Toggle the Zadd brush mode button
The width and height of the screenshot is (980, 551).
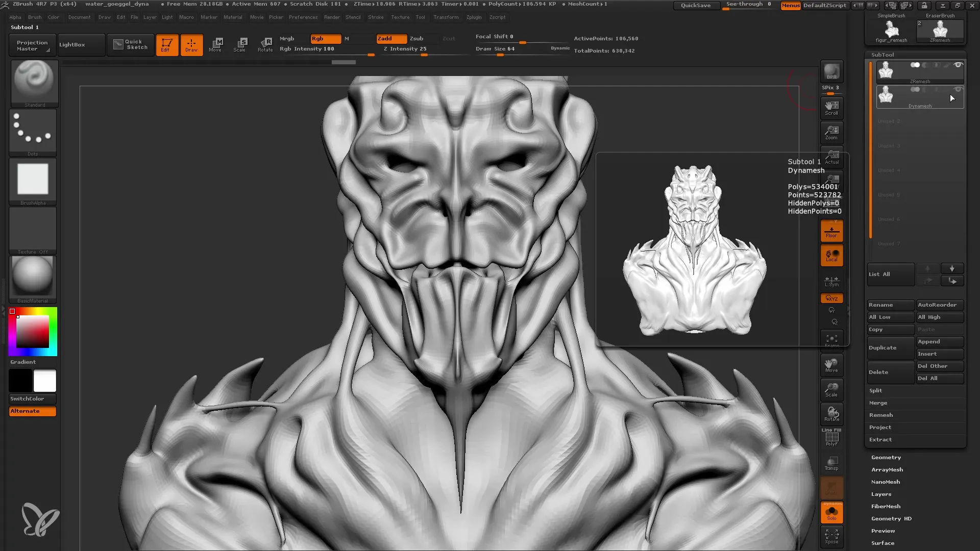(389, 38)
